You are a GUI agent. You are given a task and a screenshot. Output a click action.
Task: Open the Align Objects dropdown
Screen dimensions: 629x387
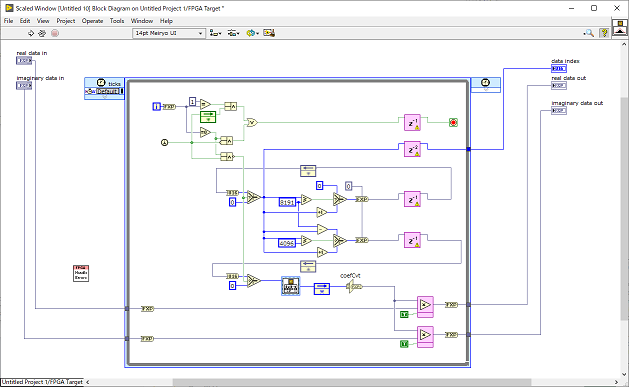pyautogui.click(x=215, y=33)
